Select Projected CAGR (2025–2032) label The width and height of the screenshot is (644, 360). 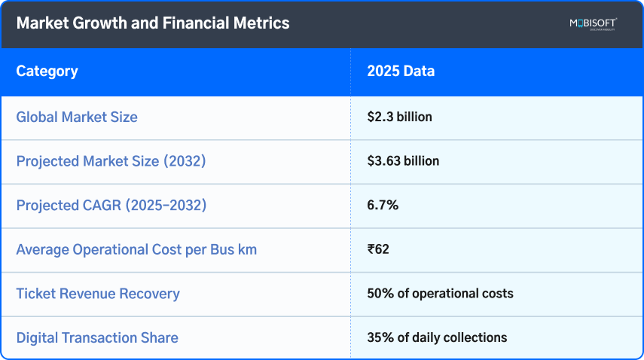coord(111,205)
